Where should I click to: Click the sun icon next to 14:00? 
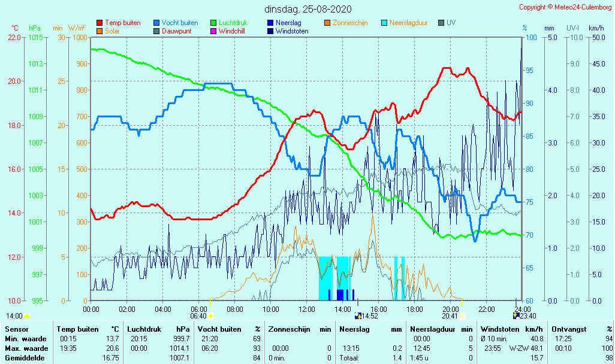click(26, 316)
